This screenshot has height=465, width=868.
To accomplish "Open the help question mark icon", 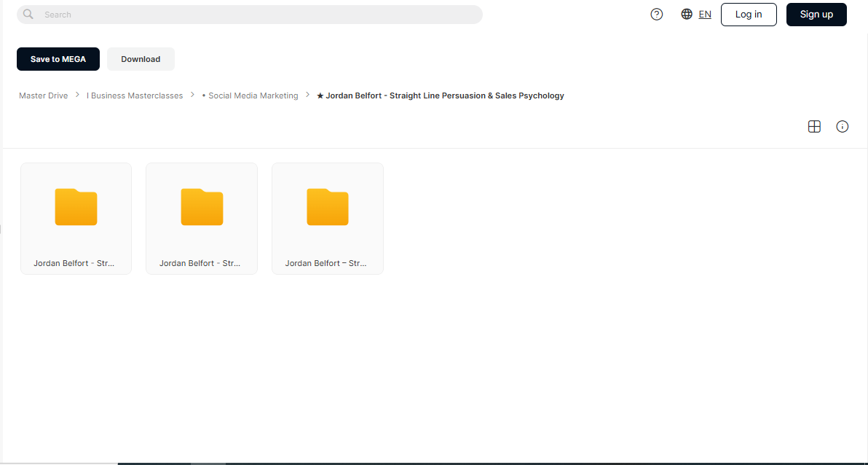I will pos(657,15).
